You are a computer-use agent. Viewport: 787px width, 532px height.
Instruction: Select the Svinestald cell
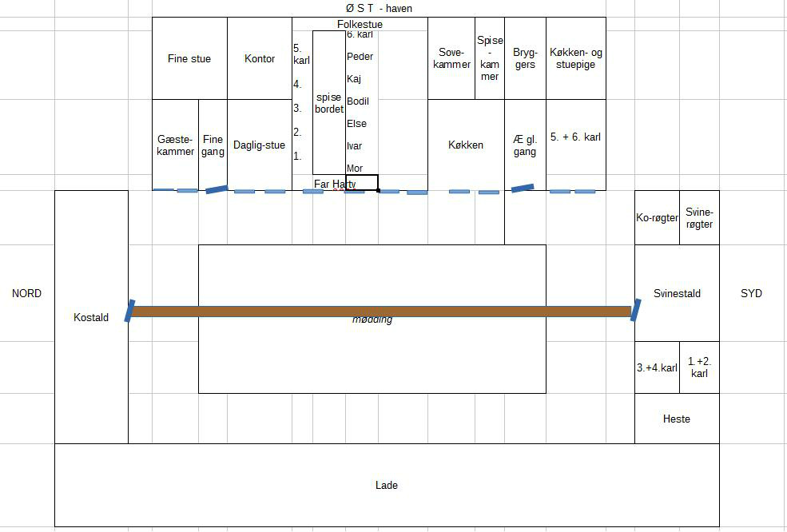[x=677, y=293]
